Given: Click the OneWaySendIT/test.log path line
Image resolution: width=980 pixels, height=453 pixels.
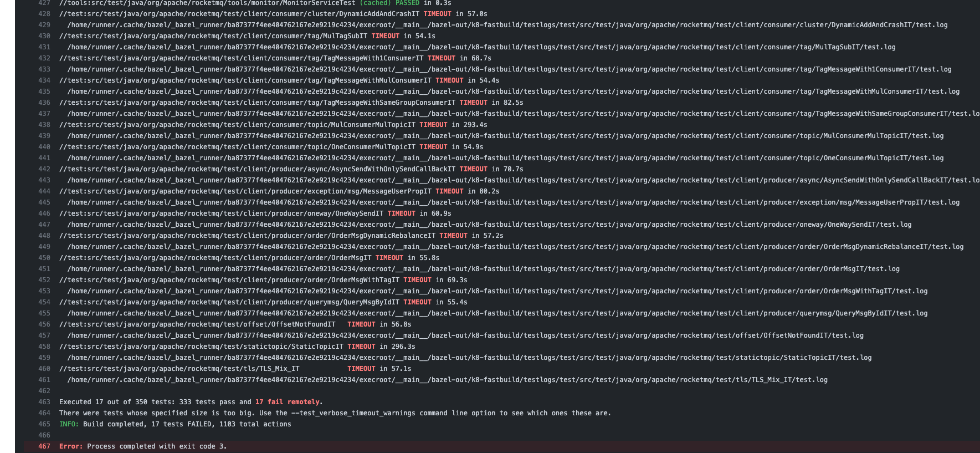Looking at the screenshot, I should (x=490, y=225).
